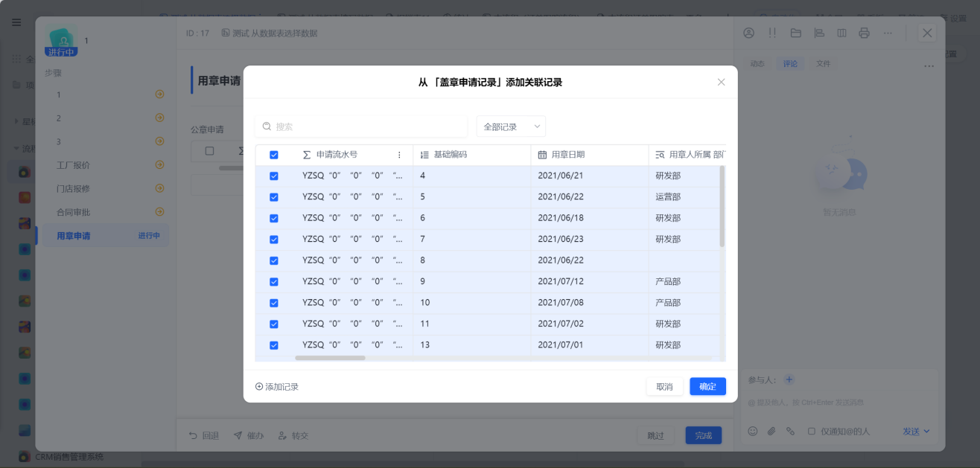This screenshot has width=980, height=468.
Task: Click the folder icon in task toolbar
Action: pos(795,33)
